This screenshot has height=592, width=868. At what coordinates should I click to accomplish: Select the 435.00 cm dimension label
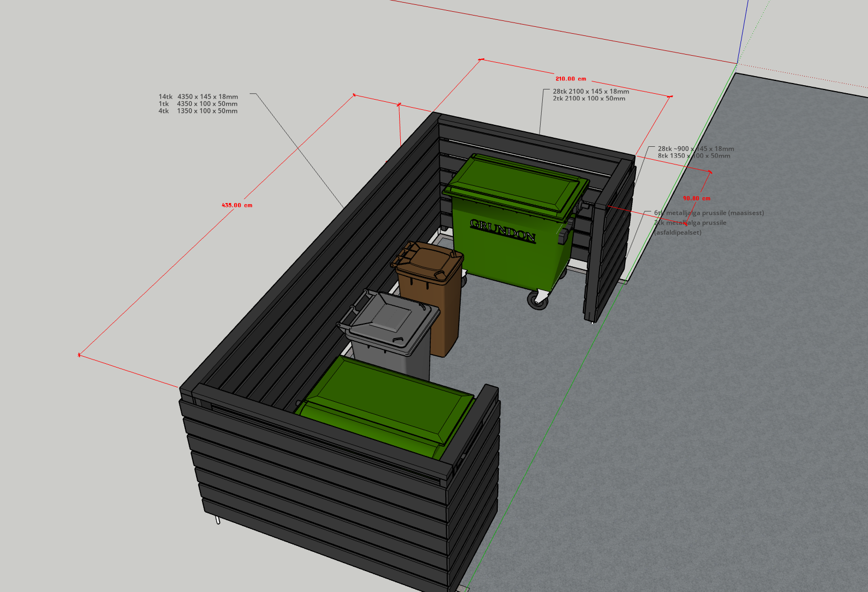click(237, 205)
